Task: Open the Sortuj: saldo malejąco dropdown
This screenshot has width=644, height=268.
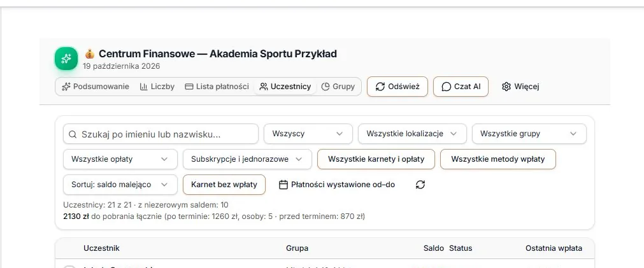Action: (120, 185)
